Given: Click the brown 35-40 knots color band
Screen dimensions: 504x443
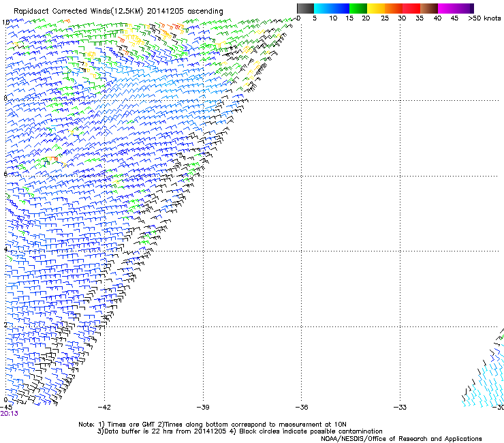Looking at the screenshot, I should (429, 8).
